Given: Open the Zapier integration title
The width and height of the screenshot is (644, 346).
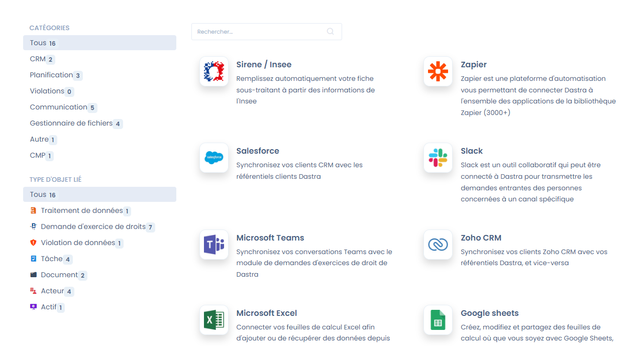Looking at the screenshot, I should tap(474, 64).
